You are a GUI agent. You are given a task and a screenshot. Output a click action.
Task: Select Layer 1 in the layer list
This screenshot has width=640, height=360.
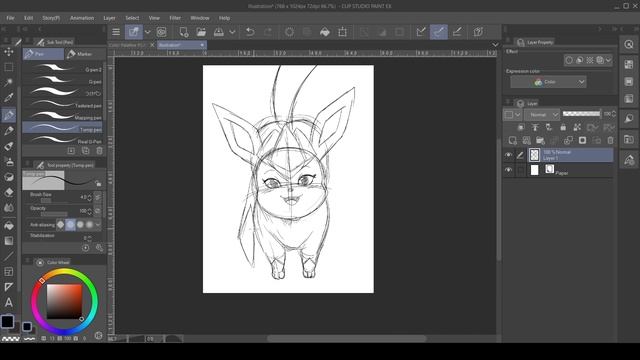[x=570, y=155]
